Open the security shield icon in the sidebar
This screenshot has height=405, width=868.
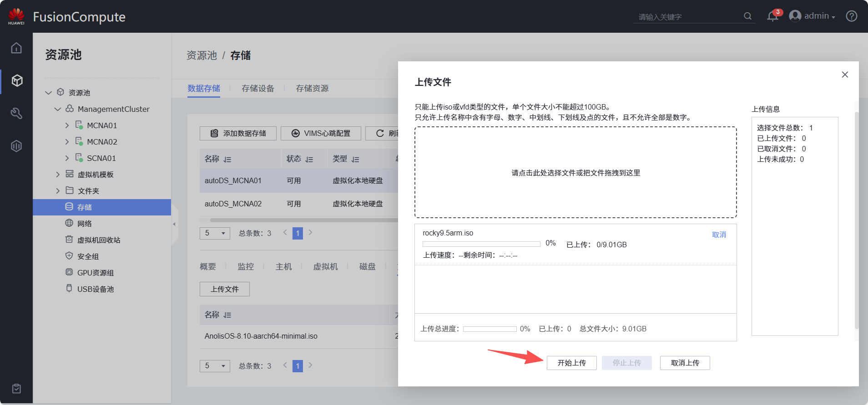coord(16,146)
